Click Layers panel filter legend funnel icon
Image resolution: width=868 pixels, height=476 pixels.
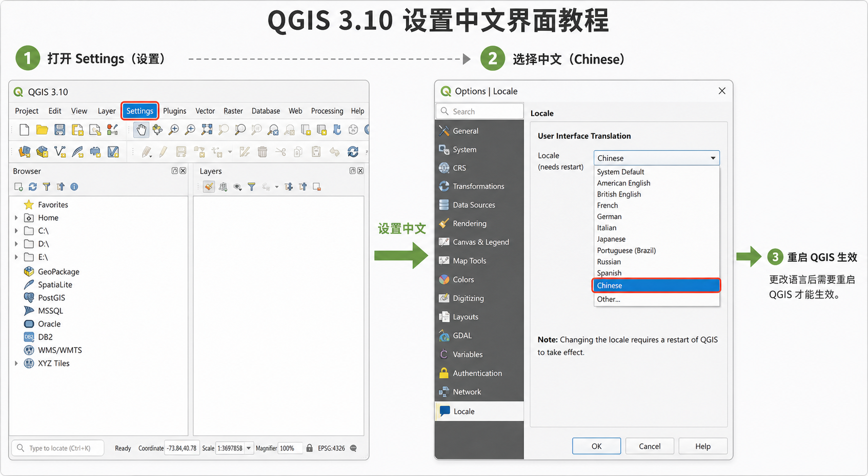click(x=251, y=187)
